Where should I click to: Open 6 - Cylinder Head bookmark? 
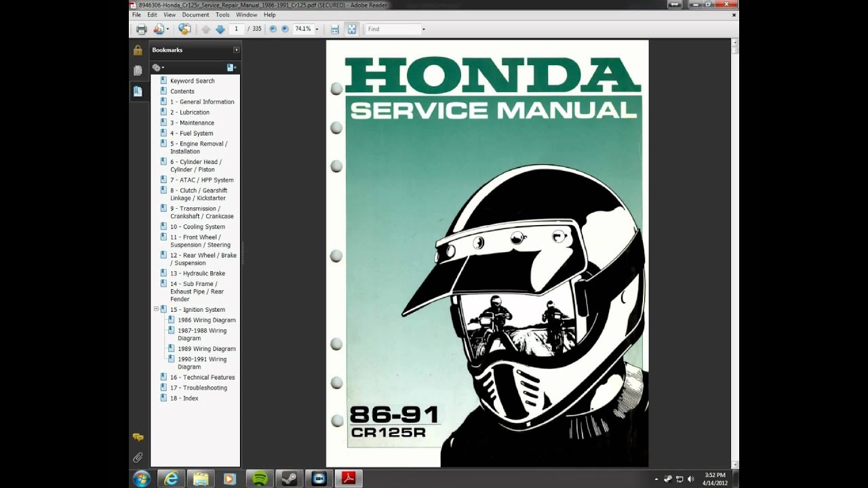196,166
